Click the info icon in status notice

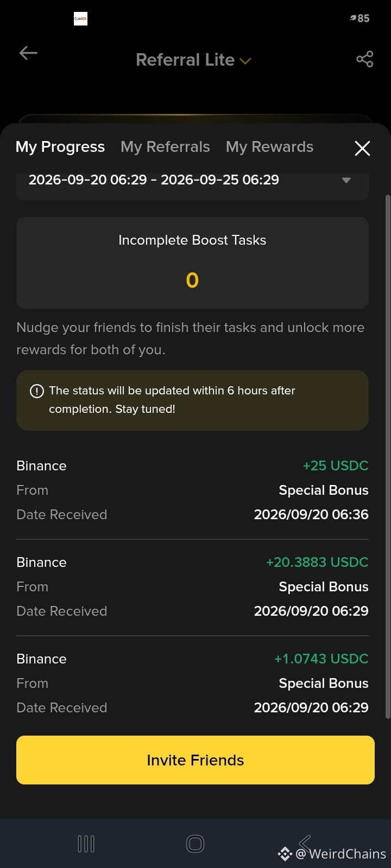click(x=36, y=391)
